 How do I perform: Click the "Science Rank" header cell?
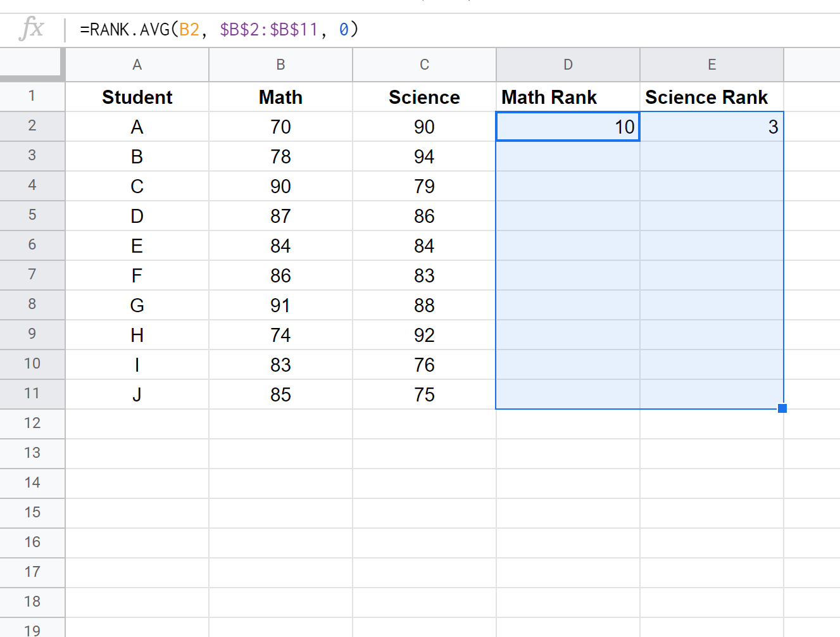pos(711,97)
